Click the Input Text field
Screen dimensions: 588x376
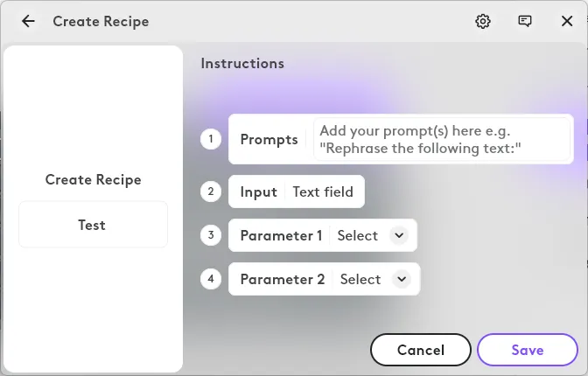323,191
